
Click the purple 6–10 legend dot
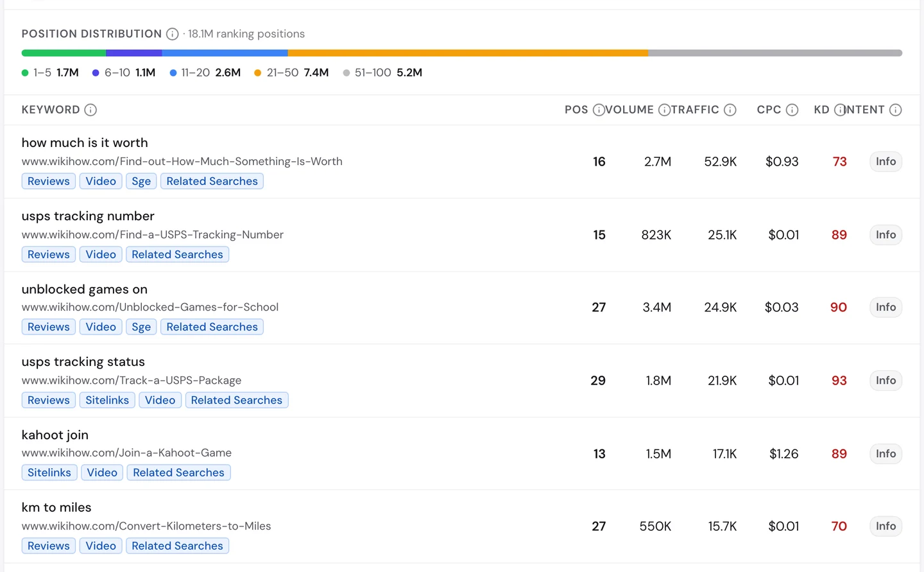coord(96,73)
